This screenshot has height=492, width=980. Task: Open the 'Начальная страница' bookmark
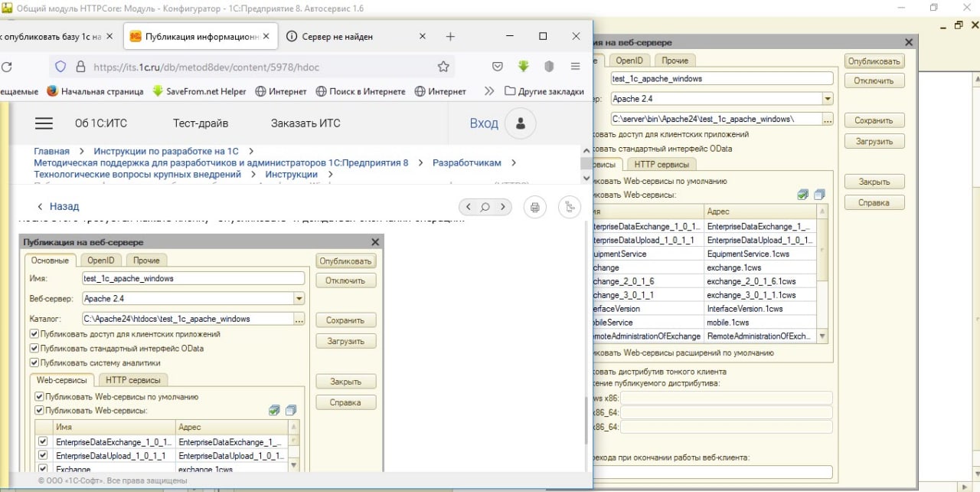[x=95, y=91]
